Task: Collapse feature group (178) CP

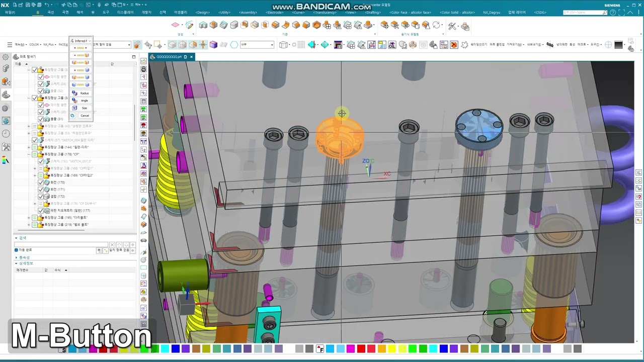Action: 29,154
